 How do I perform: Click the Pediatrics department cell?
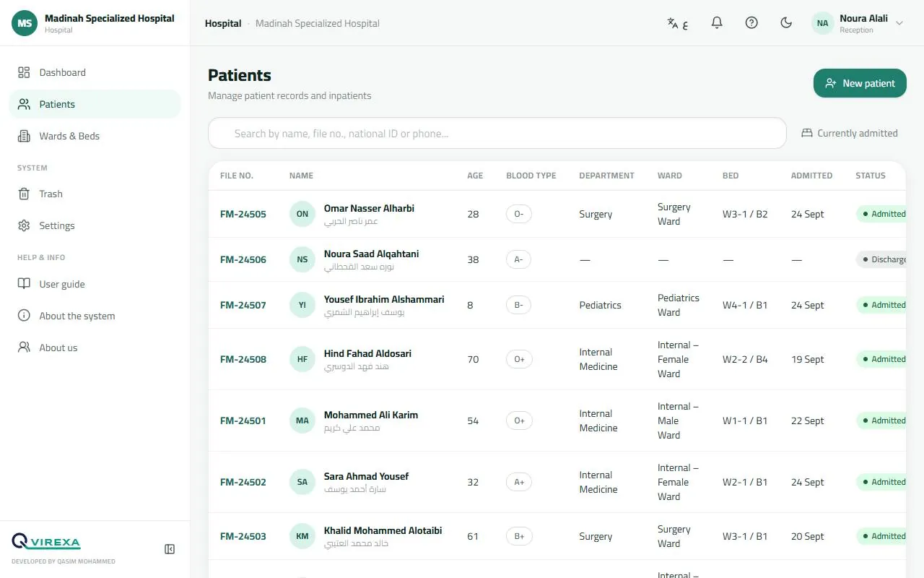click(x=600, y=305)
